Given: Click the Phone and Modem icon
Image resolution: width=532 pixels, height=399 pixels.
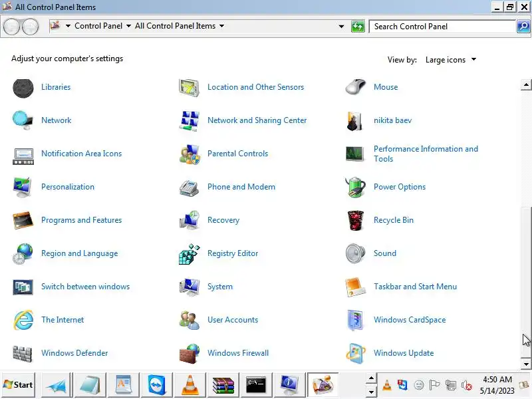Looking at the screenshot, I should [189, 188].
